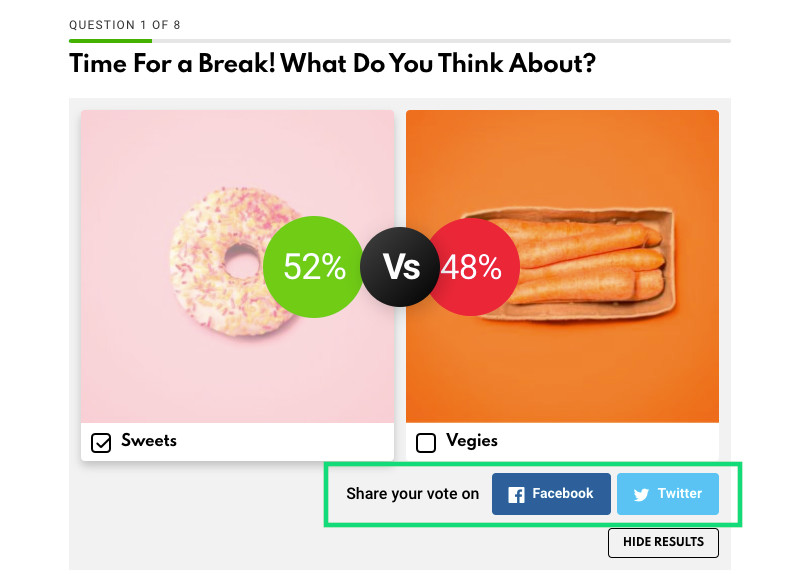Click the green quiz progress bar
The width and height of the screenshot is (796, 574).
coord(110,41)
